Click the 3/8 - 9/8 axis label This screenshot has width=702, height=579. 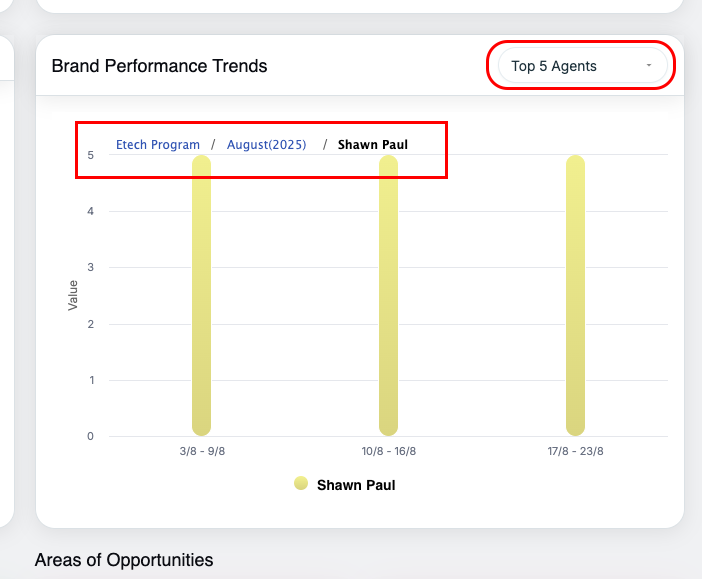click(201, 451)
